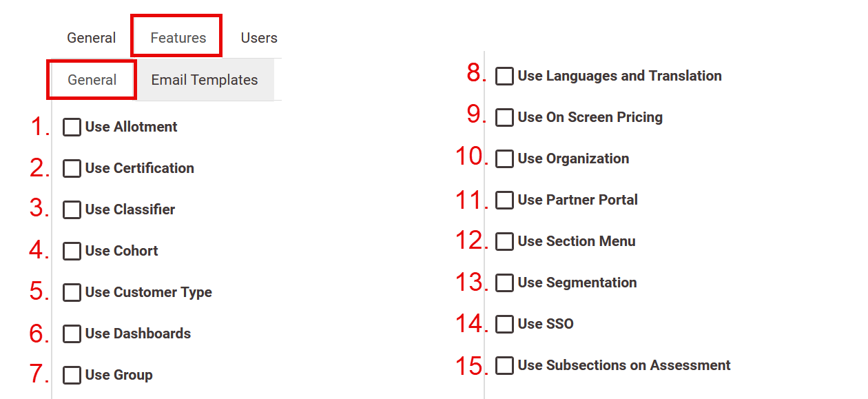Enable the Use Cohort checkbox
Viewport: 868px width, 399px height.
click(x=72, y=252)
